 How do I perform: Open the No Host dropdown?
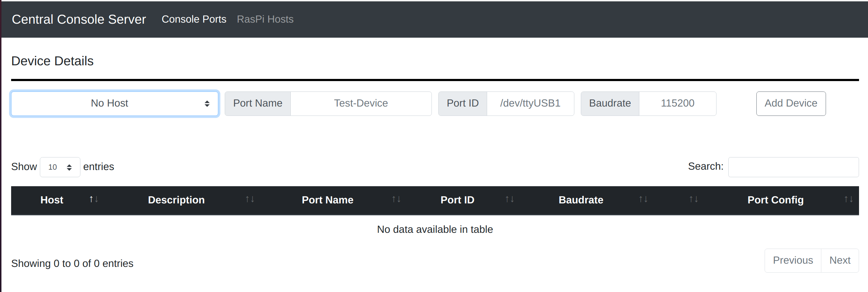115,103
